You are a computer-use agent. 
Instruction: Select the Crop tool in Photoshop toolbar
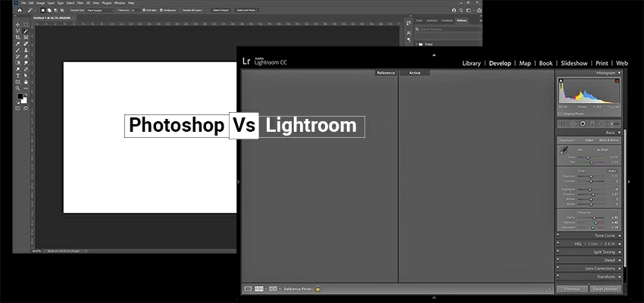(x=17, y=37)
